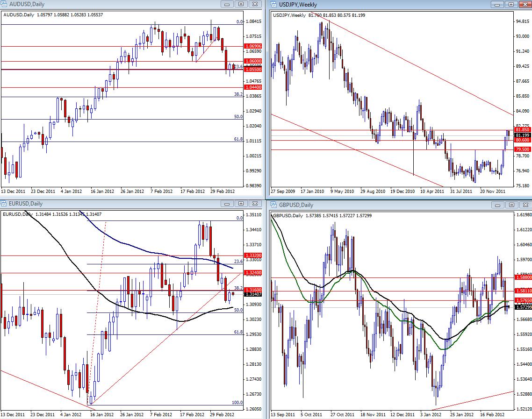
Task: Click the 1.33200 price label on EURUSD
Action: 253,255
